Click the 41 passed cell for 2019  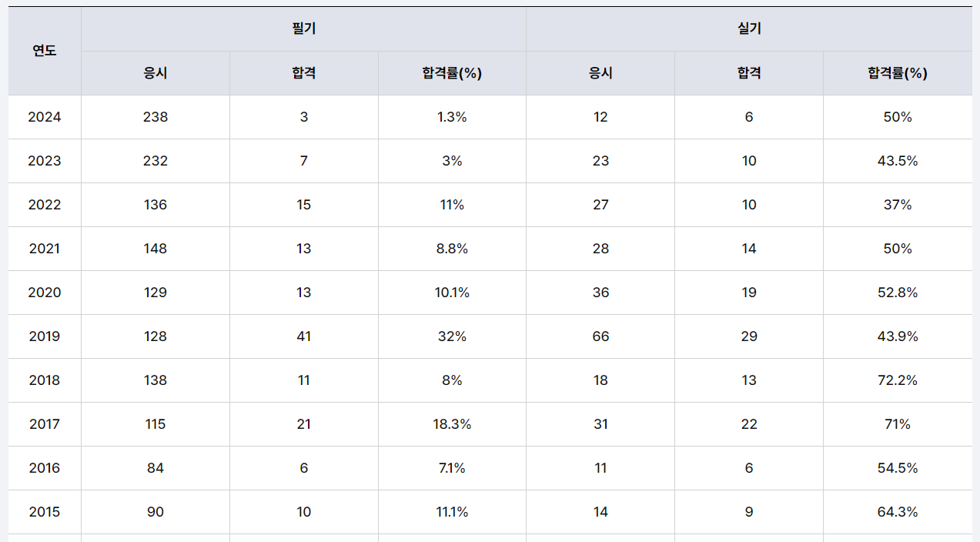pos(303,336)
